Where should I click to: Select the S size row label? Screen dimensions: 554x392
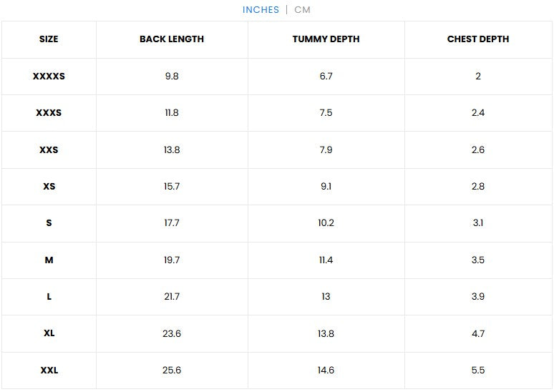[49, 223]
